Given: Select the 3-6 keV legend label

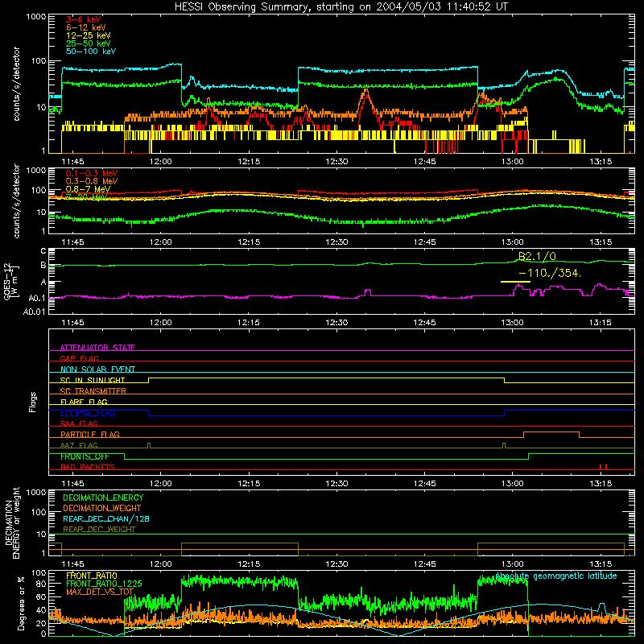Looking at the screenshot, I should (x=83, y=19).
